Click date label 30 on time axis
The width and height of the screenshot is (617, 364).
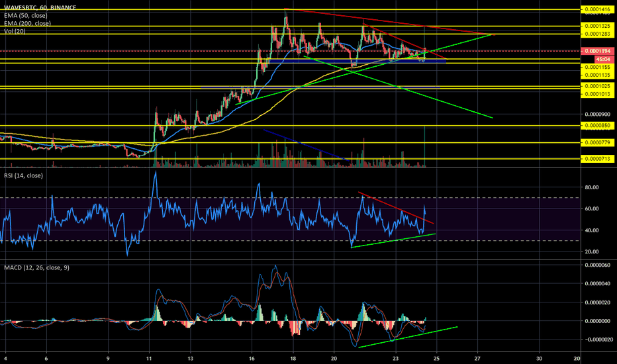(539, 359)
